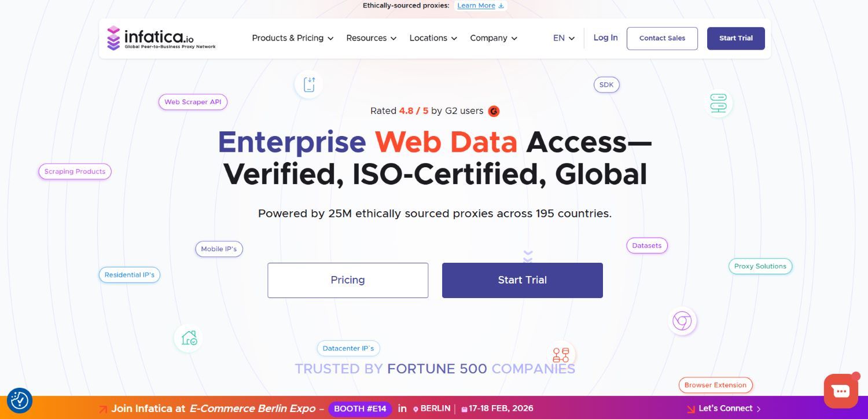The image size is (868, 419).
Task: Expand the Products & Pricing menu
Action: (293, 38)
